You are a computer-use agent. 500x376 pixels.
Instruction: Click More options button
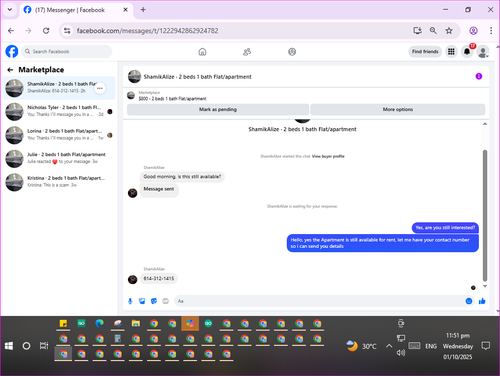tap(398, 109)
